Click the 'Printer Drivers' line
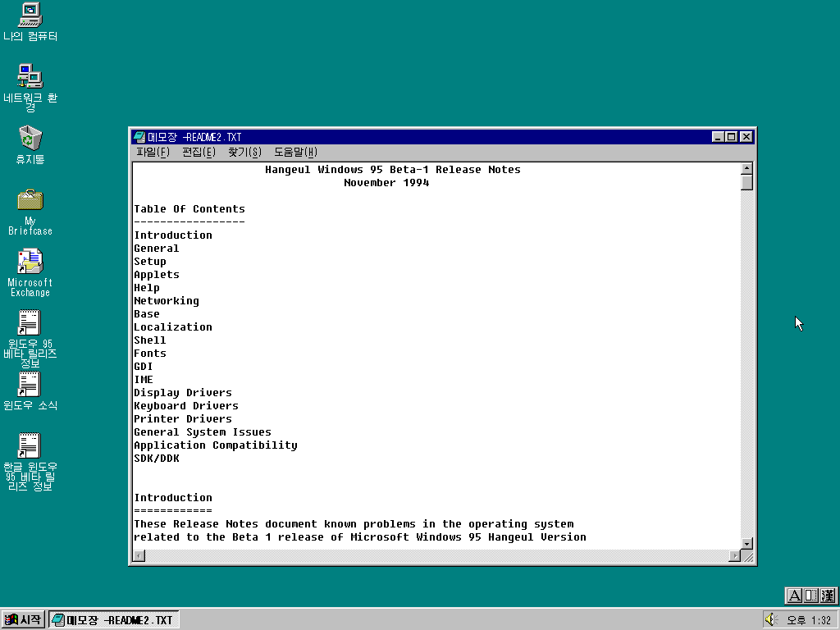840x630 pixels. click(x=183, y=419)
